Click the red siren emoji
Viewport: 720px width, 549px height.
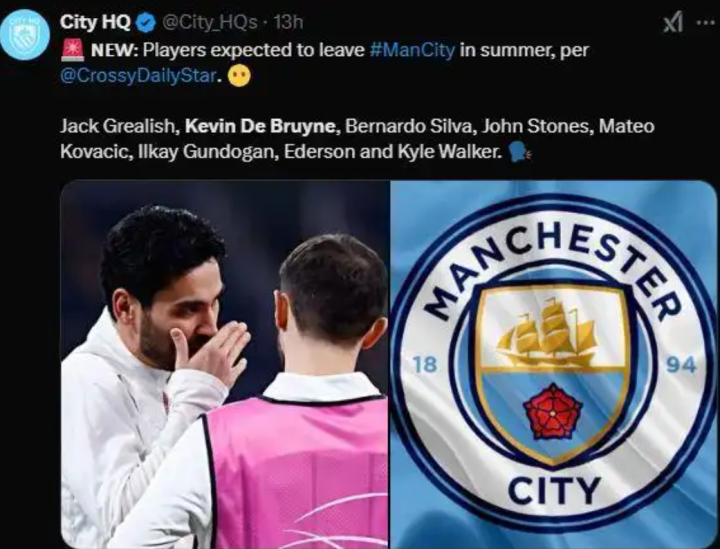pos(72,50)
